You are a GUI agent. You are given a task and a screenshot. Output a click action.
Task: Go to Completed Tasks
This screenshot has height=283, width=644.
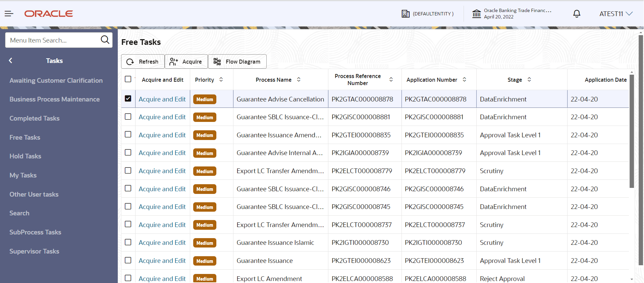coord(34,118)
